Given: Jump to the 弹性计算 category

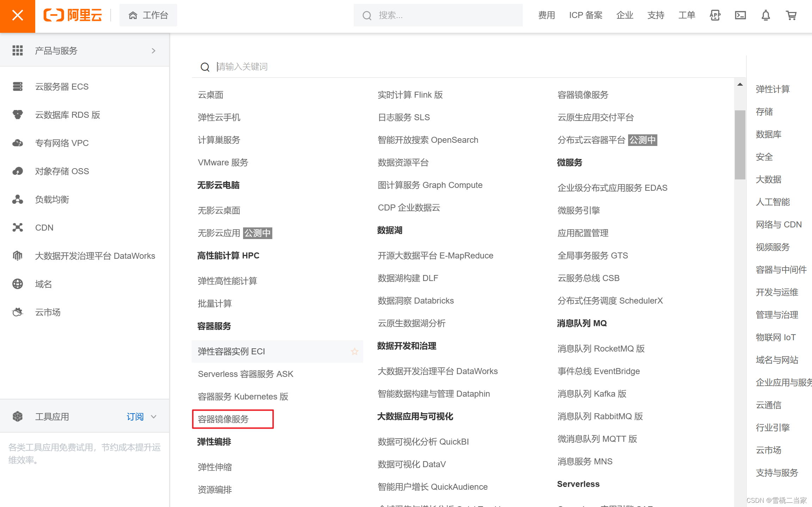Looking at the screenshot, I should tap(773, 89).
